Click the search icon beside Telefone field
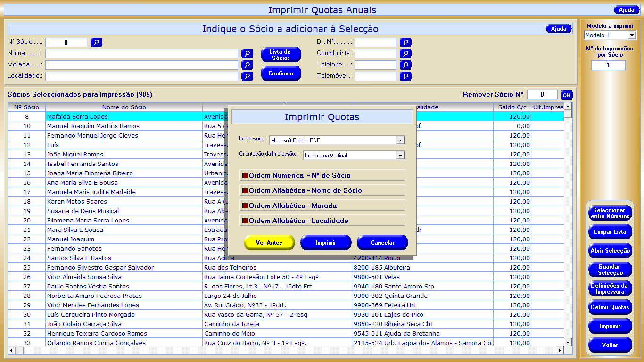Image resolution: width=644 pixels, height=362 pixels. [405, 65]
